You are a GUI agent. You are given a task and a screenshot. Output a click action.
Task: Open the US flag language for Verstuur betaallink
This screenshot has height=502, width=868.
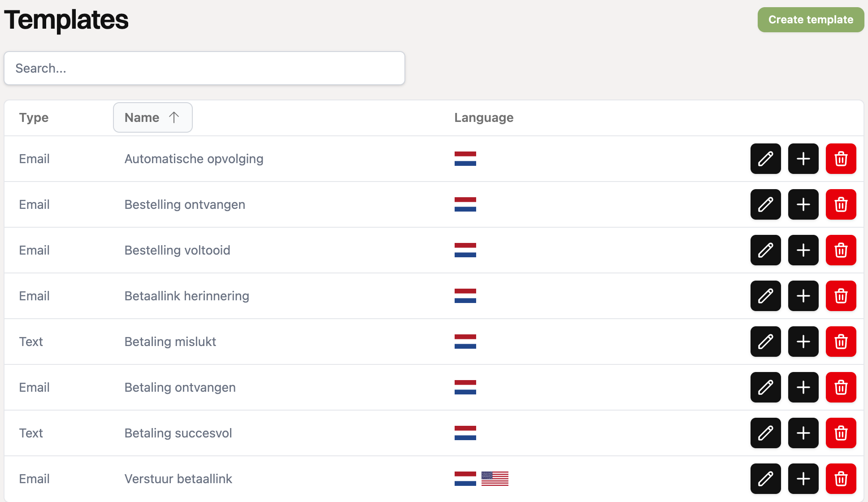(495, 479)
